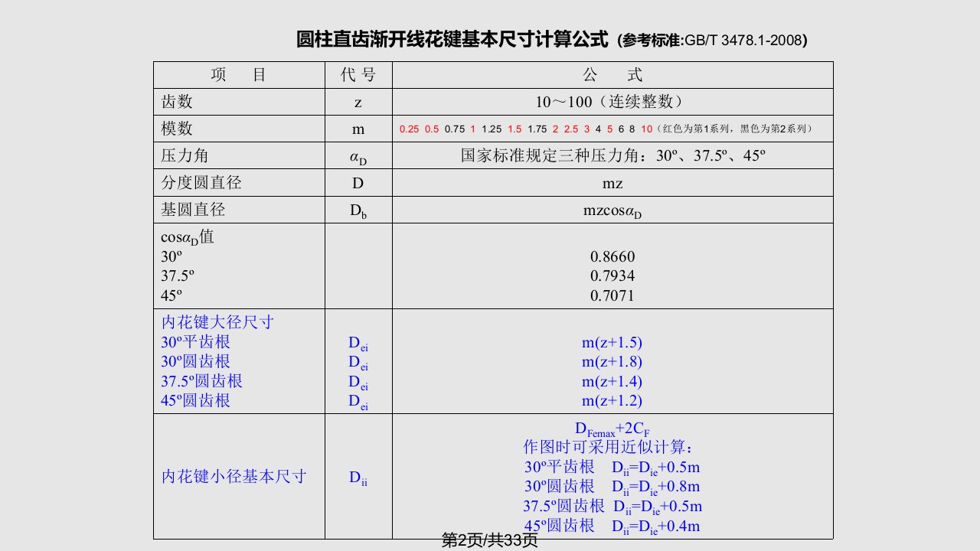The width and height of the screenshot is (980, 551).
Task: Select the 模数 row label
Action: coord(177,129)
